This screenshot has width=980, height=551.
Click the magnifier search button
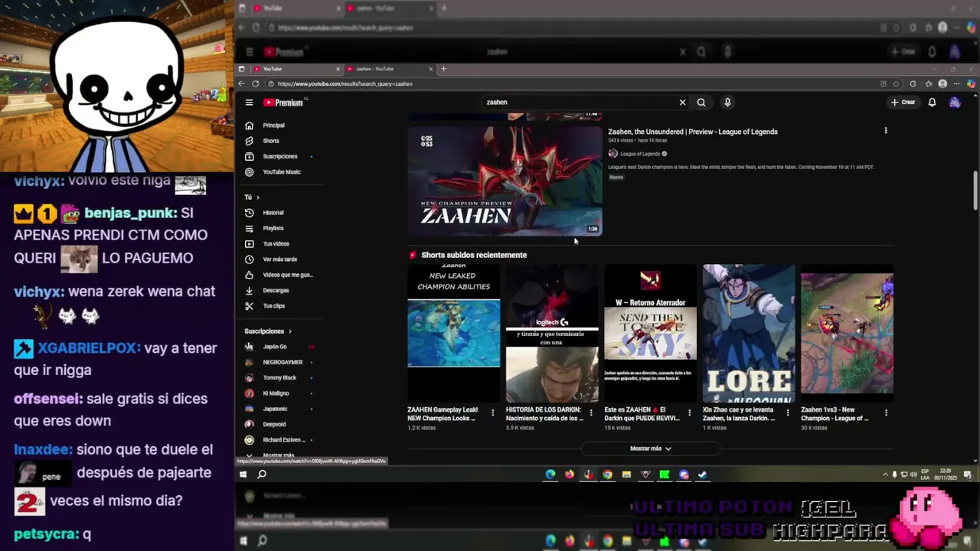coord(701,103)
